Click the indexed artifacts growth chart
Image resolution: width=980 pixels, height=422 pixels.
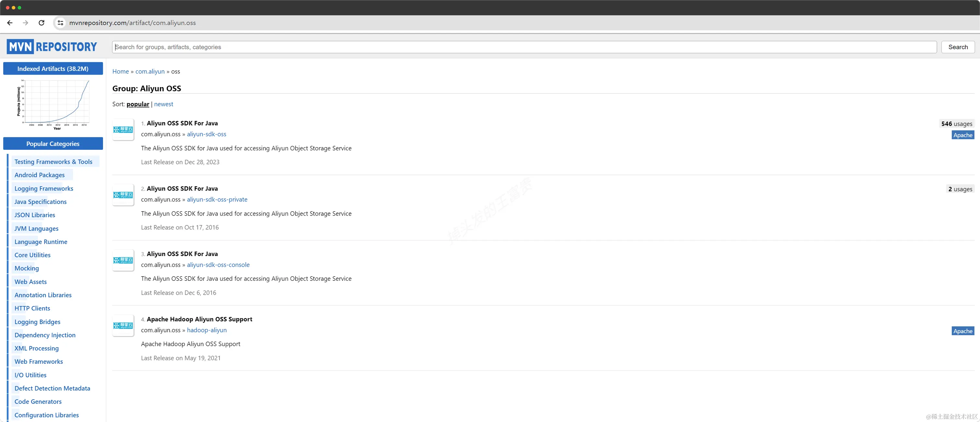(53, 105)
